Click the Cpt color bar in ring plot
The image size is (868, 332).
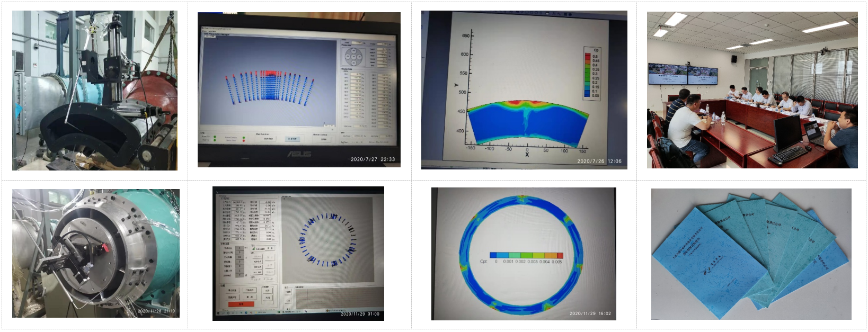coord(526,255)
